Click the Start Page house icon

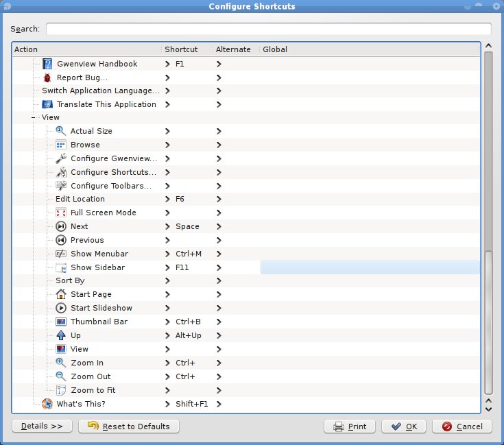coord(61,294)
